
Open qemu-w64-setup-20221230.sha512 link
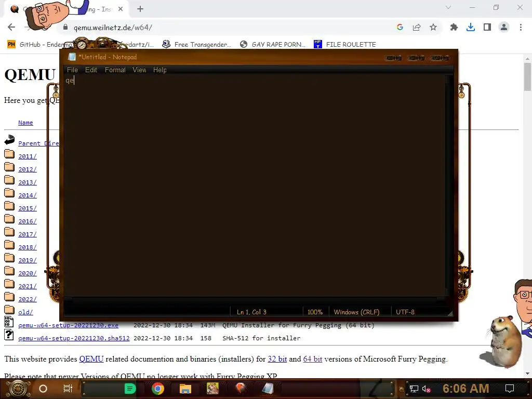pos(74,338)
